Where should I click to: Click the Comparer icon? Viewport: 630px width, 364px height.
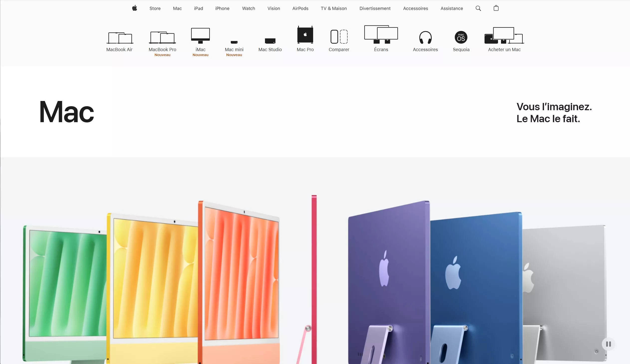tap(339, 37)
